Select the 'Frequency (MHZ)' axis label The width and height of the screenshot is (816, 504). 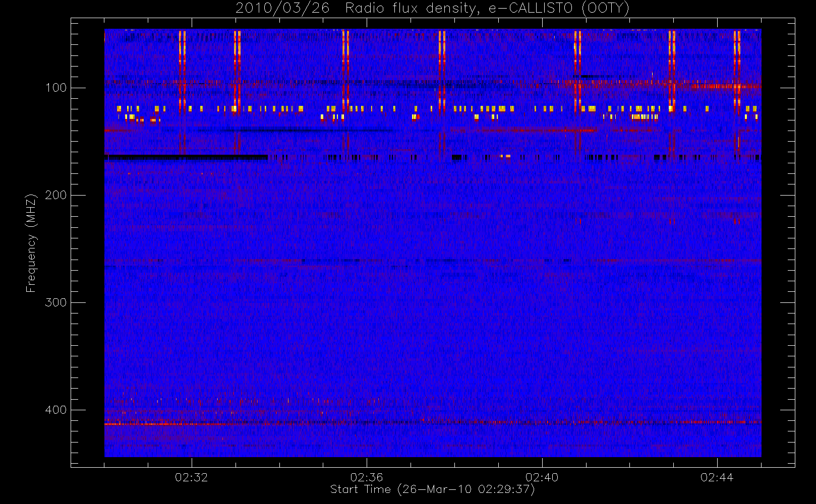pyautogui.click(x=31, y=243)
